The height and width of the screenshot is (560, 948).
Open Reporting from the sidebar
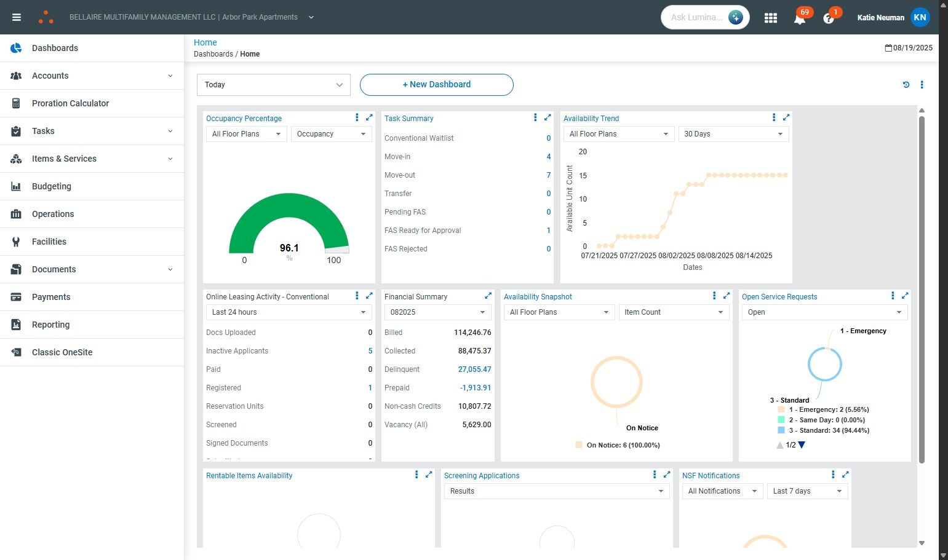click(50, 325)
